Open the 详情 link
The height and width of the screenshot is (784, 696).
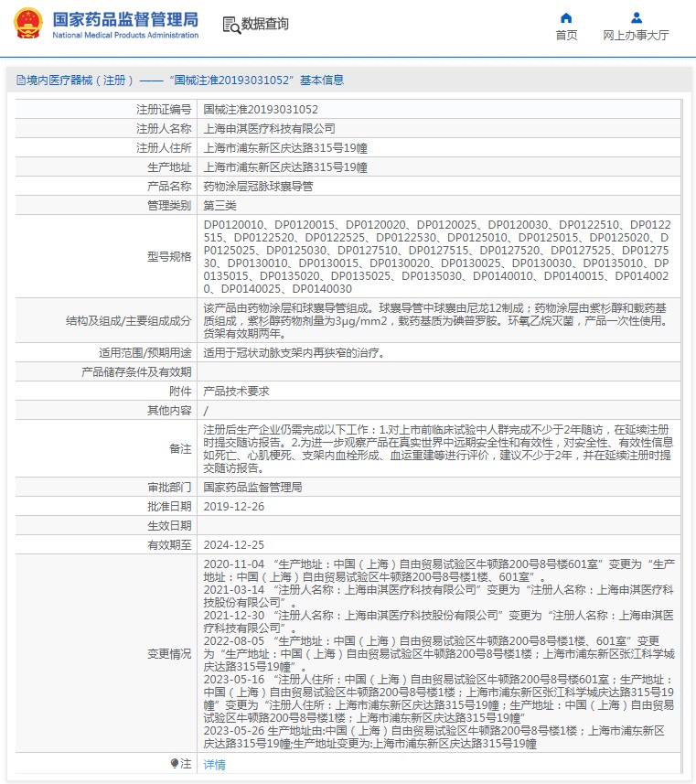pos(215,764)
